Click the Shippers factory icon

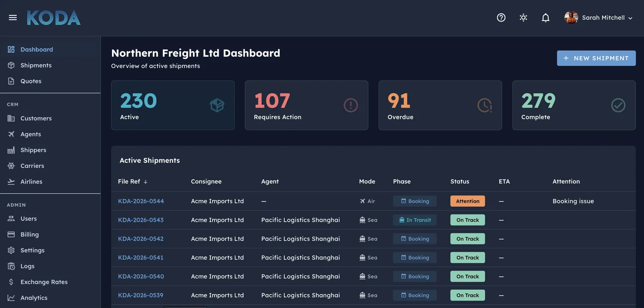pyautogui.click(x=11, y=150)
